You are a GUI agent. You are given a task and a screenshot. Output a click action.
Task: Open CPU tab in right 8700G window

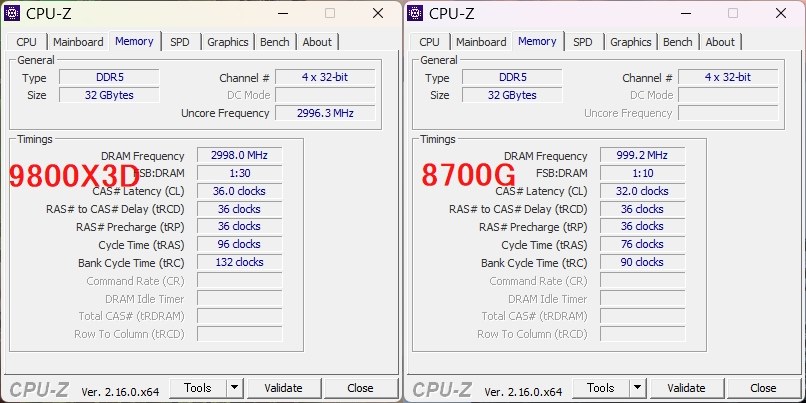pyautogui.click(x=429, y=42)
